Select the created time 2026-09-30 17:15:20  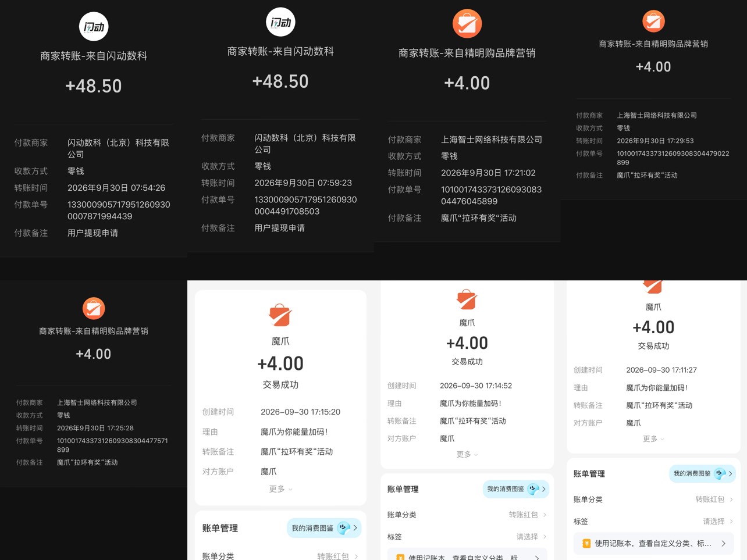tap(300, 412)
